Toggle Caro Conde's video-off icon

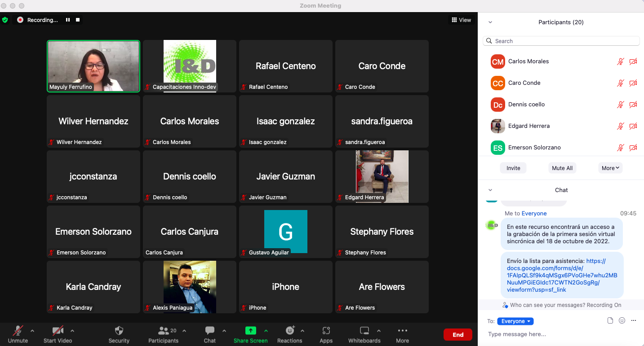coord(633,83)
